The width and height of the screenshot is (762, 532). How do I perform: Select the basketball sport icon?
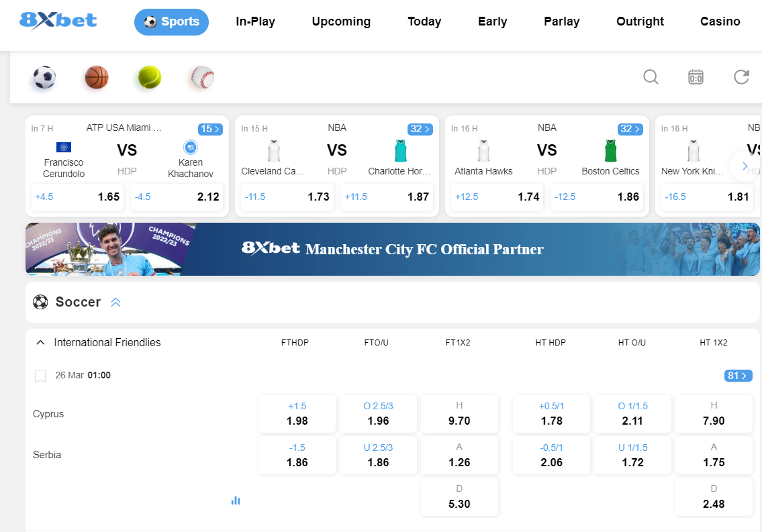click(97, 78)
